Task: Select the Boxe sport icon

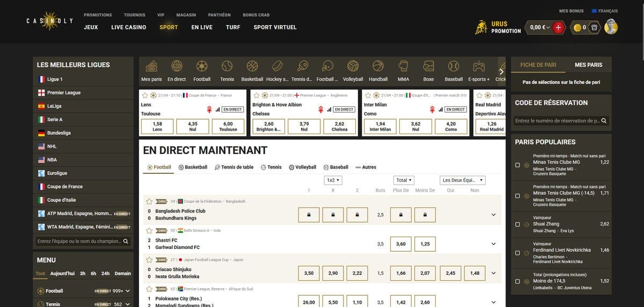Action: 428,66
